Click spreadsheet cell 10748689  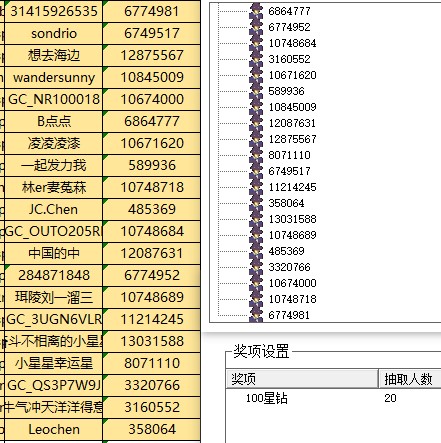click(152, 297)
